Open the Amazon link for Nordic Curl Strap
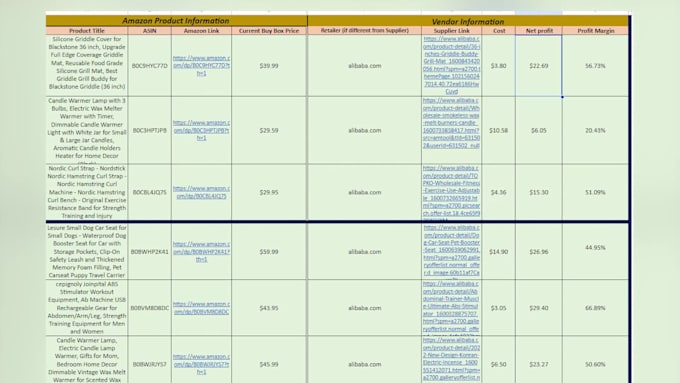 click(201, 192)
